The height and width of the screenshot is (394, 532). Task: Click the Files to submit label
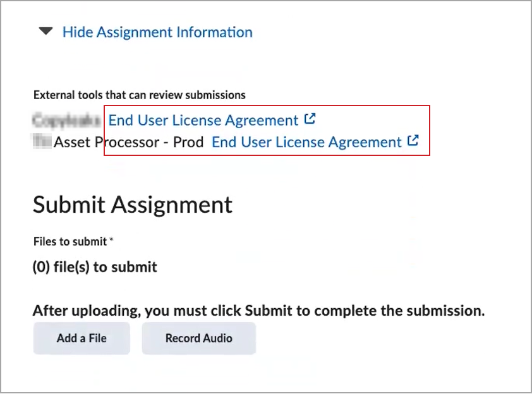[70, 241]
